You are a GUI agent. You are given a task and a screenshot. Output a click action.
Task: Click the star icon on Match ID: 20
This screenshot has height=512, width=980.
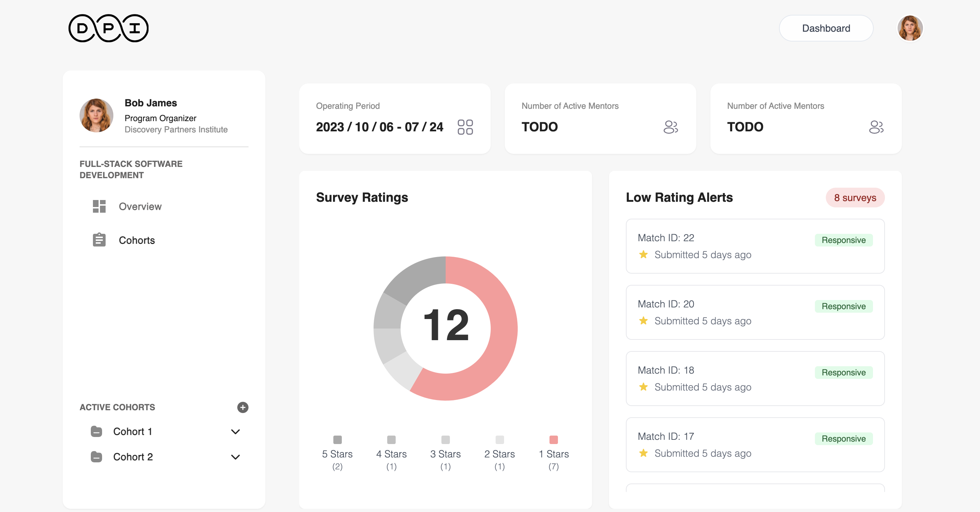point(643,320)
